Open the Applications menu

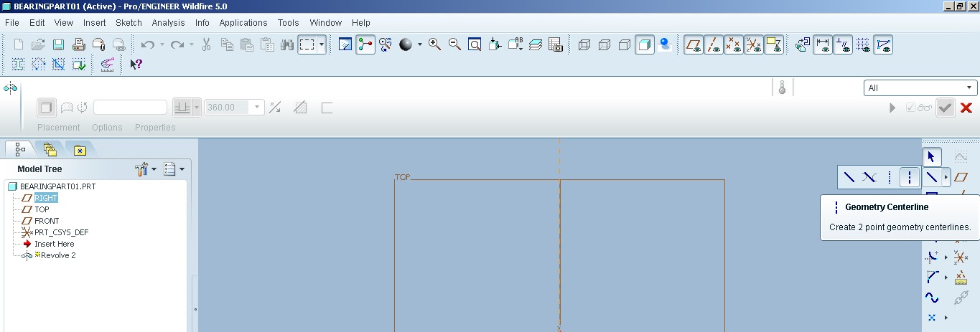pos(243,23)
